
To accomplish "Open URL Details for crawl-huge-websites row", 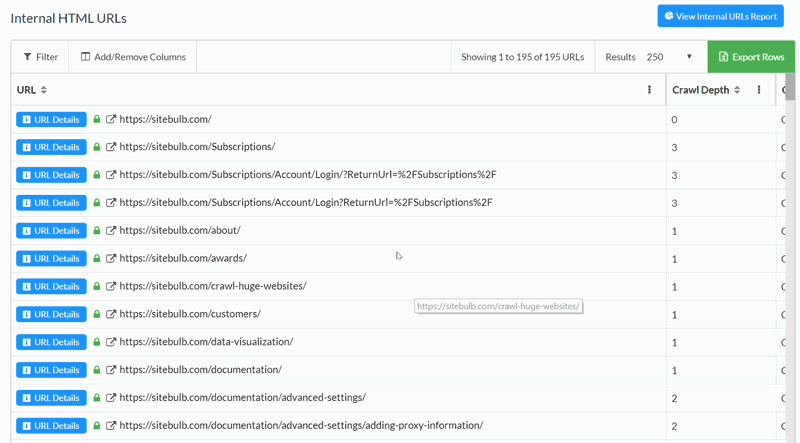I will click(x=51, y=286).
